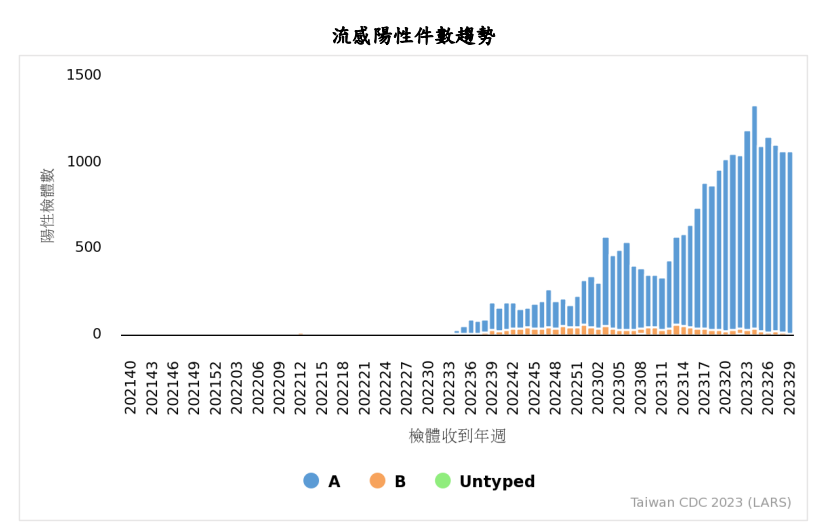Select the 202329 x-axis week label
Image resolution: width=825 pixels, height=532 pixels.
point(789,386)
